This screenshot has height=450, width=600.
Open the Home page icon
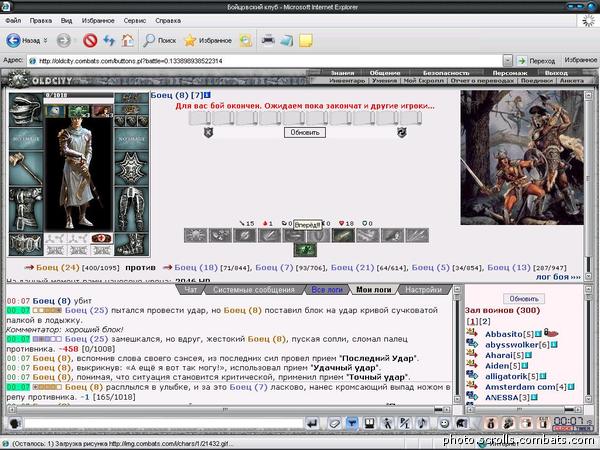[128, 40]
